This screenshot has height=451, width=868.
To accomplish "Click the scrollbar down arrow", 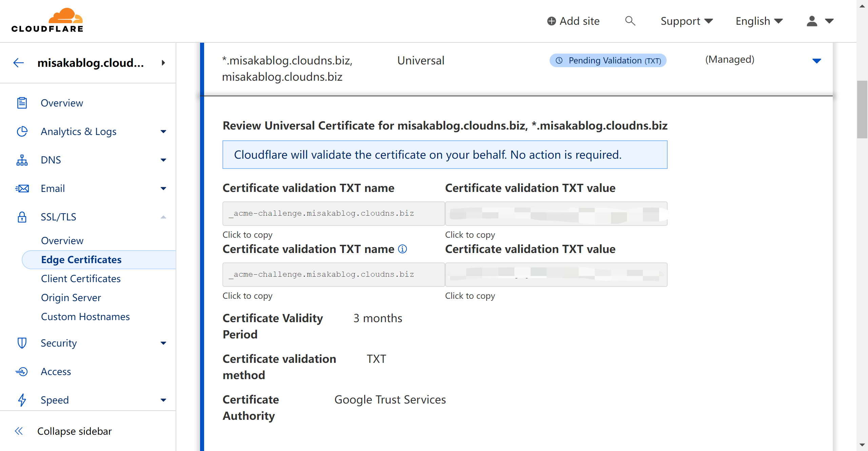I will pyautogui.click(x=862, y=445).
